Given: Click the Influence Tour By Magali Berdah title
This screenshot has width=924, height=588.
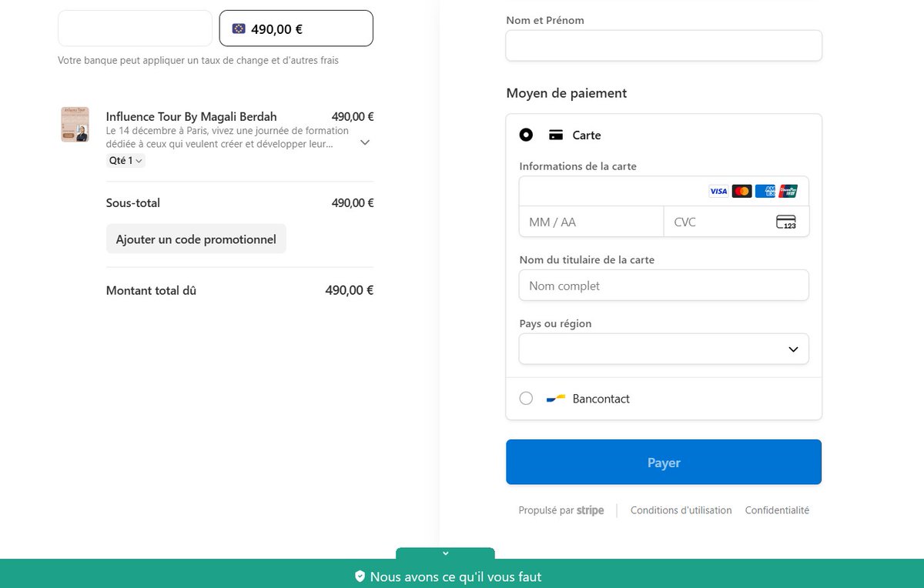Looking at the screenshot, I should (x=192, y=117).
